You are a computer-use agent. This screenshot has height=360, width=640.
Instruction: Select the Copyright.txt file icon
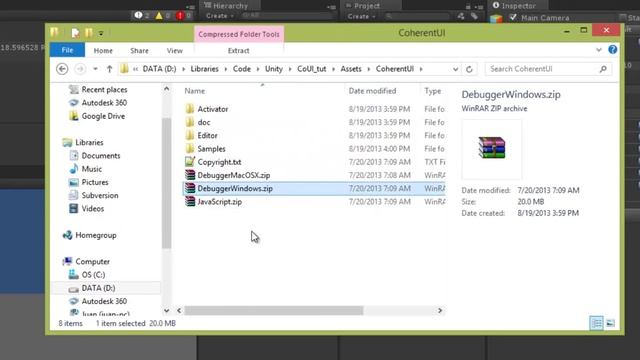point(190,162)
